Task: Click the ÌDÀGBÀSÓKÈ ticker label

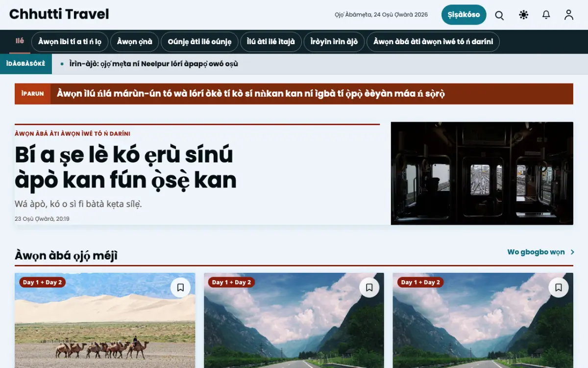Action: point(26,64)
